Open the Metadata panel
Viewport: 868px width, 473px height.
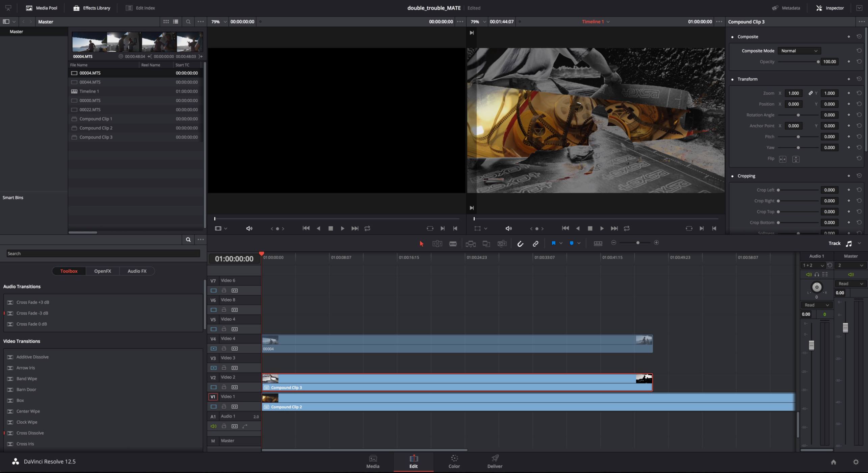coord(786,8)
